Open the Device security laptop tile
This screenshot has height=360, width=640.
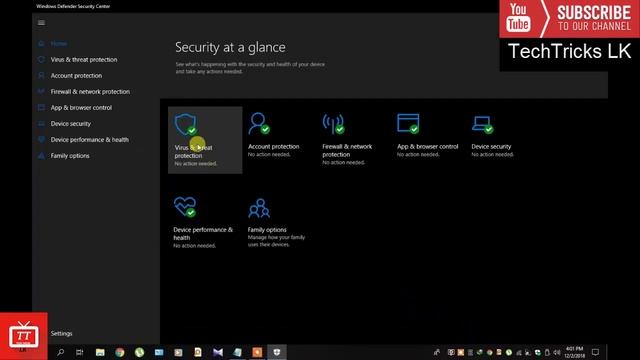(x=493, y=136)
